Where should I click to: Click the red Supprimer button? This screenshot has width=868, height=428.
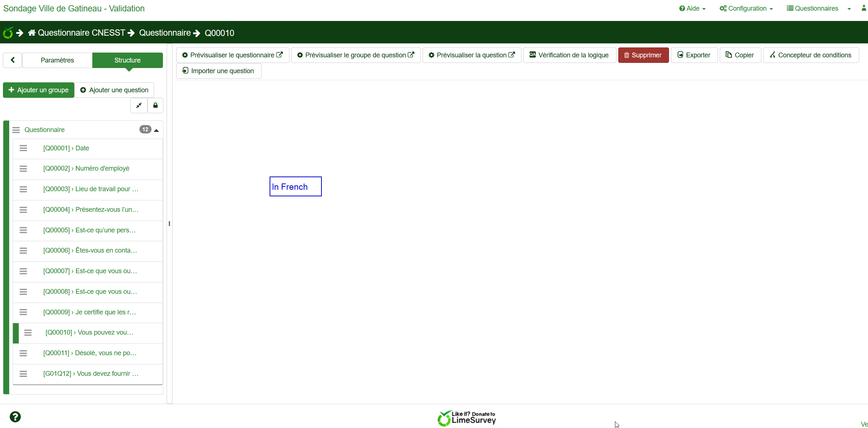643,55
